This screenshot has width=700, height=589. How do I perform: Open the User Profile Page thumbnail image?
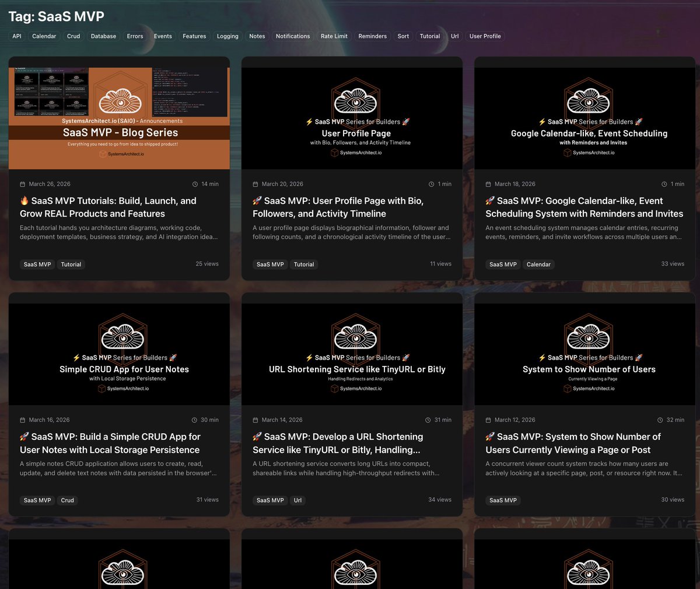click(x=352, y=119)
